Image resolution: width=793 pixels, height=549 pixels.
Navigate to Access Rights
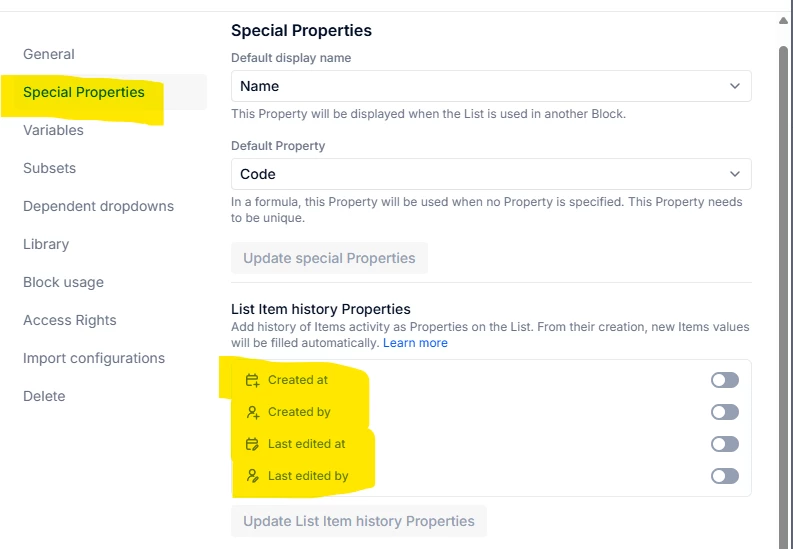tap(70, 320)
